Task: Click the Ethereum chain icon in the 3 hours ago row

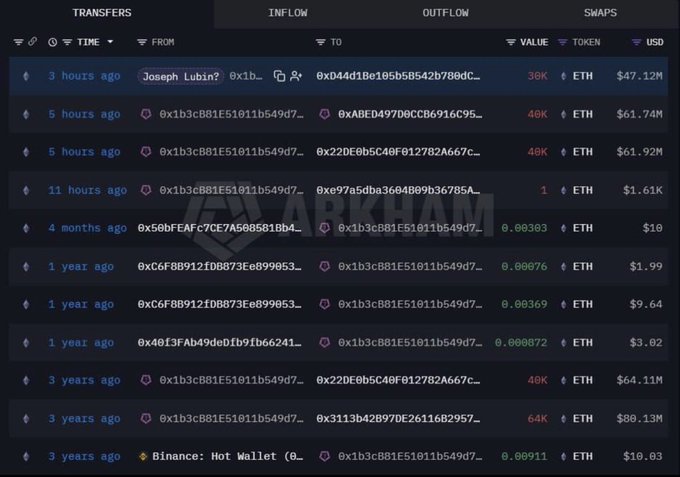Action: tap(26, 76)
